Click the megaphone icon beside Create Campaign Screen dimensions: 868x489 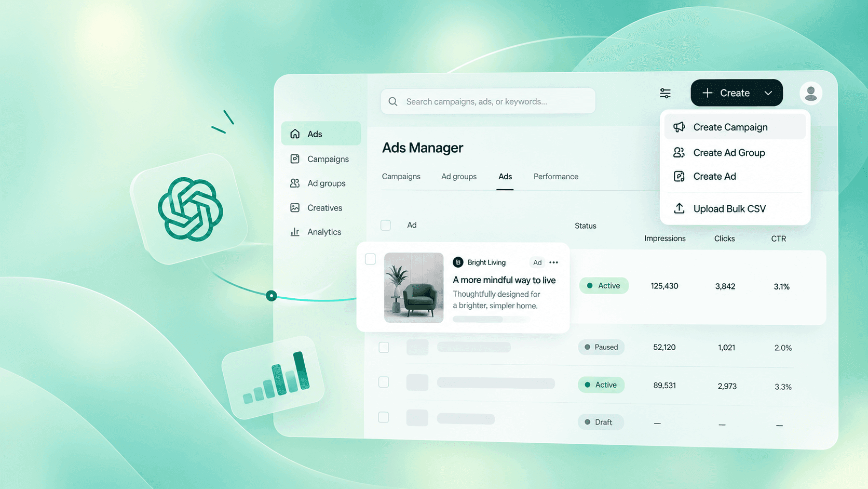(x=679, y=127)
